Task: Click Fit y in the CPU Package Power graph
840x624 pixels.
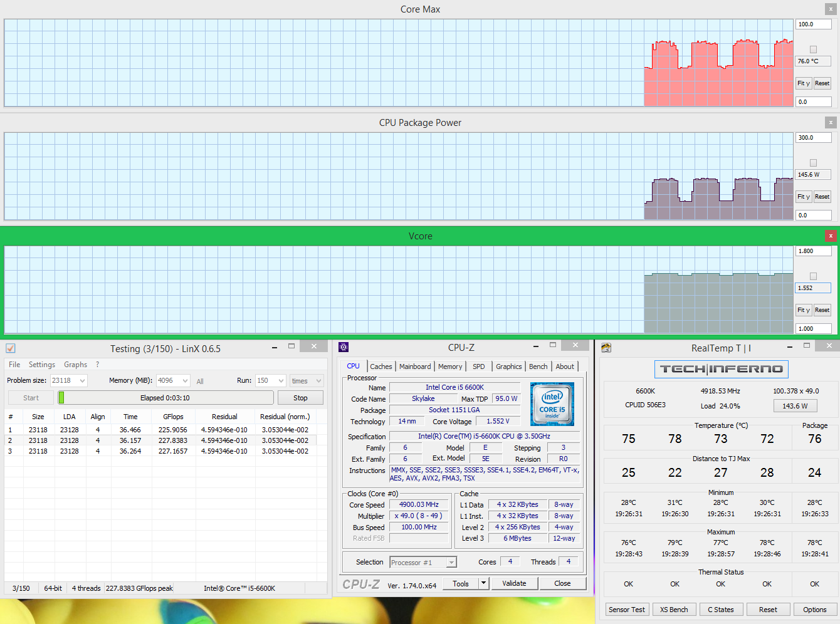Action: click(804, 197)
